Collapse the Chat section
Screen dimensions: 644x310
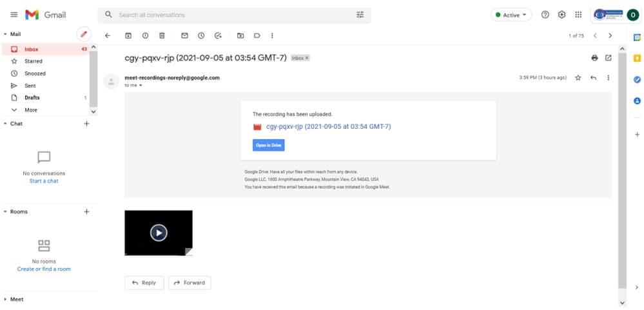click(5, 124)
